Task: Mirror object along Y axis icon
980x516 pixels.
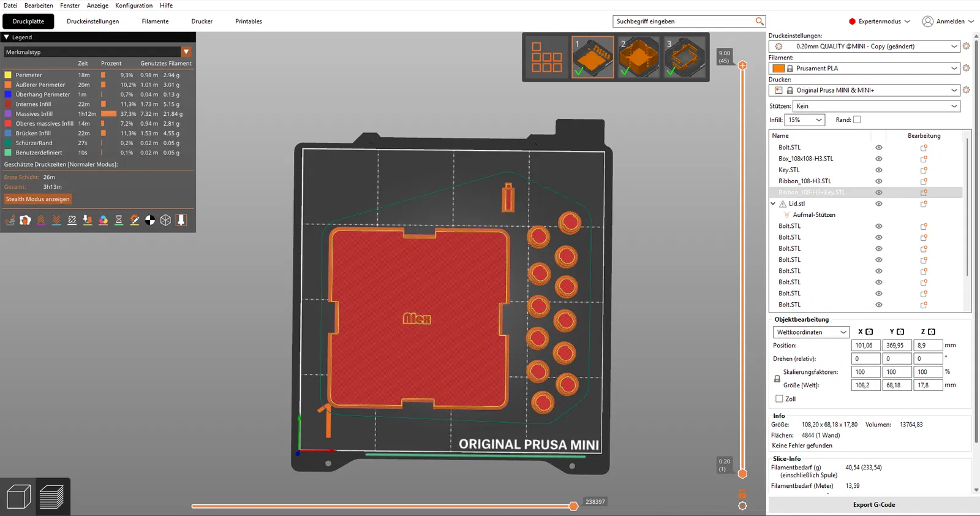Action: pyautogui.click(x=900, y=332)
